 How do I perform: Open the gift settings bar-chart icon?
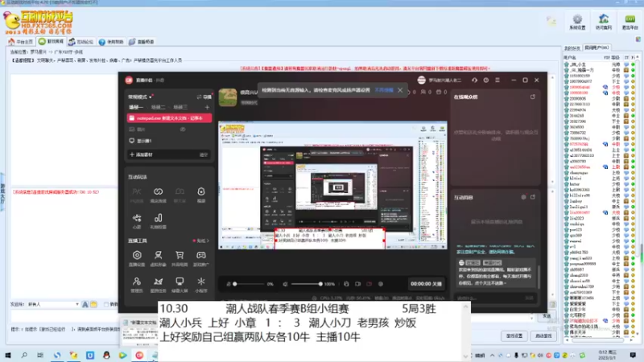click(158, 218)
